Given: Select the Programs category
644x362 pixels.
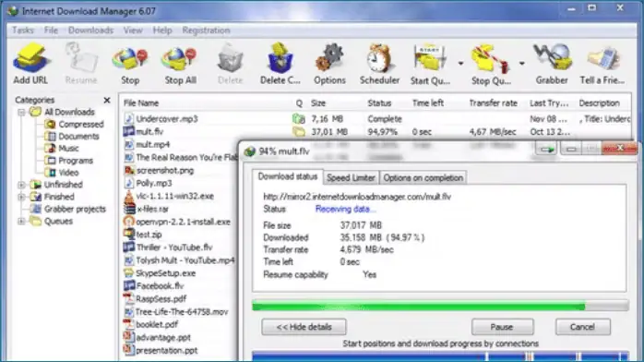Looking at the screenshot, I should click(69, 161).
